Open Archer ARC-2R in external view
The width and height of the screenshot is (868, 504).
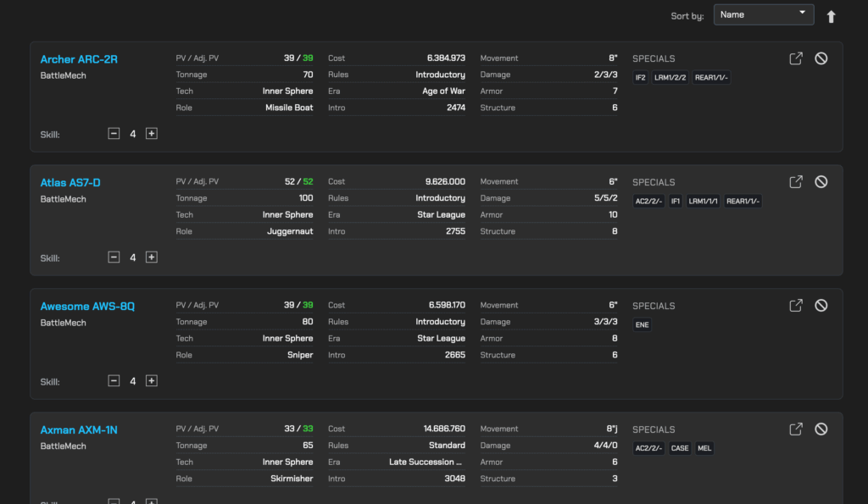(796, 58)
